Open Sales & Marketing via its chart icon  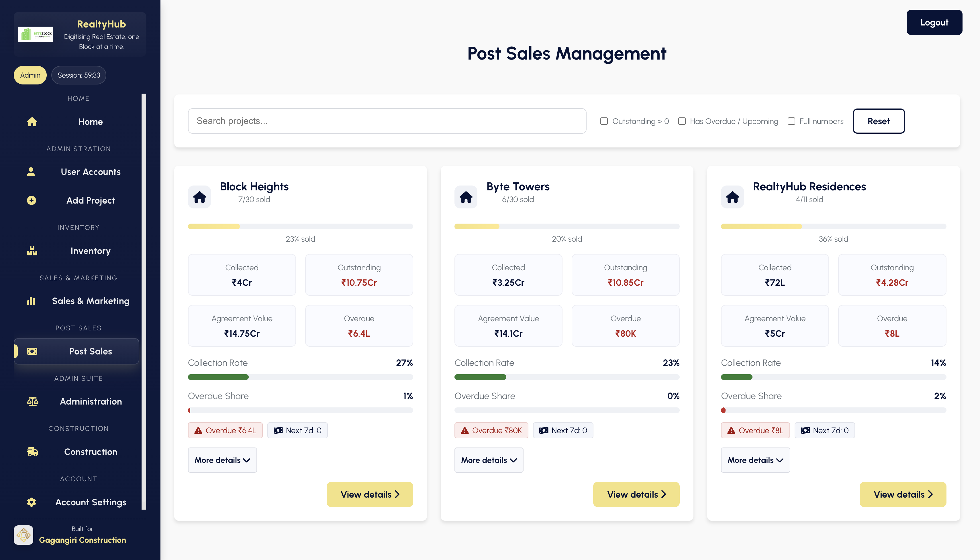point(32,301)
